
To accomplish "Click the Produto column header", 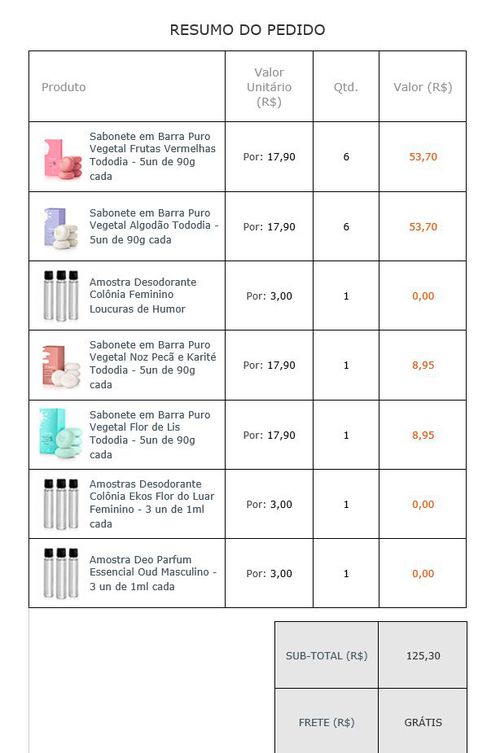I will pyautogui.click(x=63, y=87).
